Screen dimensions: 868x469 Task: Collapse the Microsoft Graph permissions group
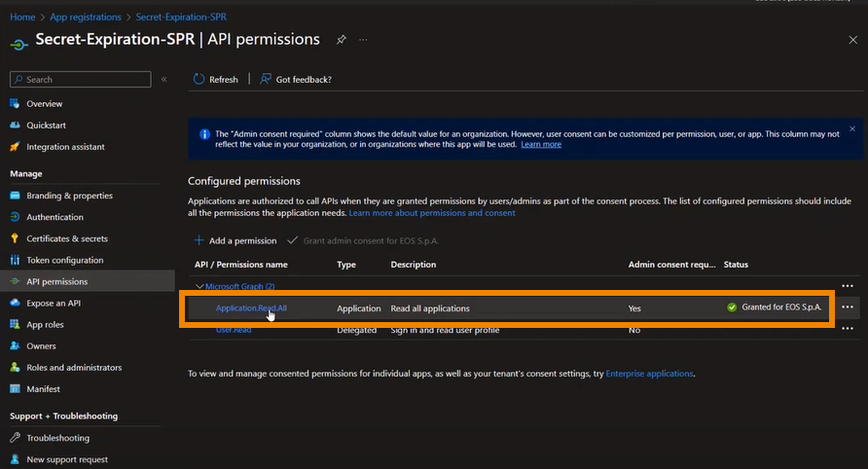coord(199,287)
